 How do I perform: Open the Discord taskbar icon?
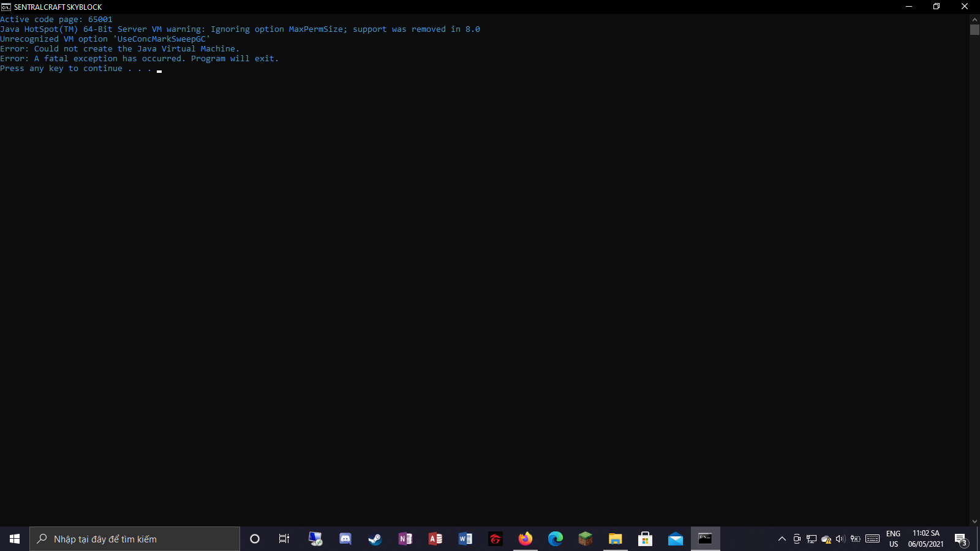345,539
